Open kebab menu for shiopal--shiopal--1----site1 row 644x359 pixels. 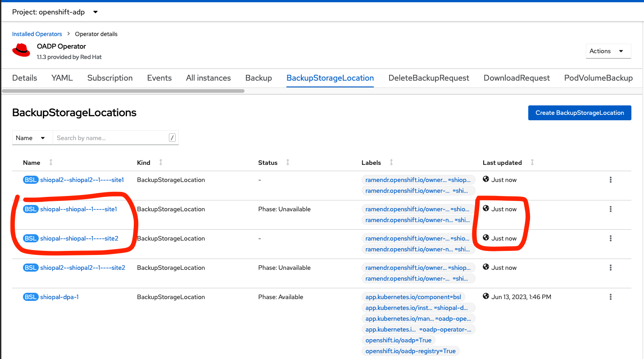point(611,209)
